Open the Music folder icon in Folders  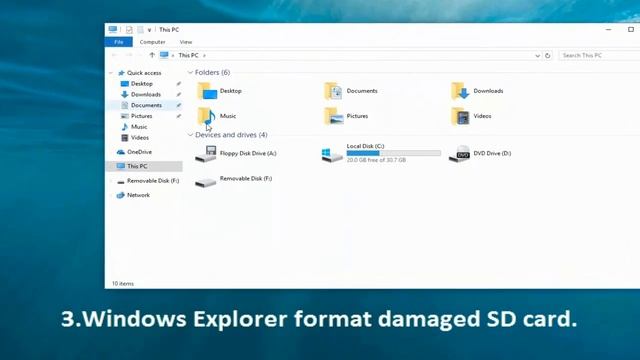[x=207, y=116]
